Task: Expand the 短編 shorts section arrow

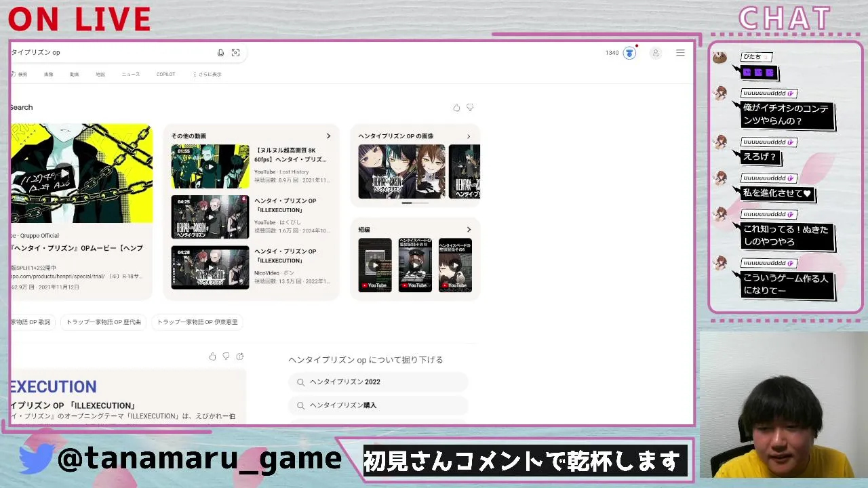Action: [468, 230]
